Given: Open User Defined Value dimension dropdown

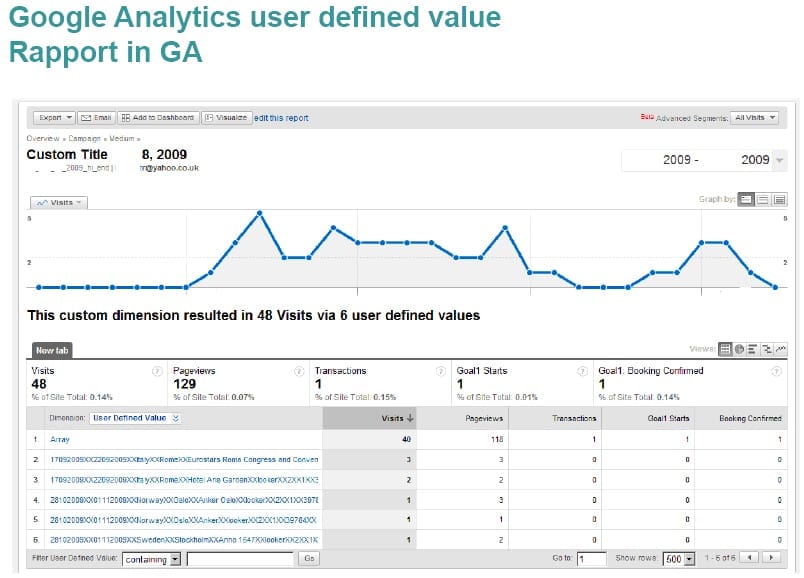Looking at the screenshot, I should click(135, 418).
